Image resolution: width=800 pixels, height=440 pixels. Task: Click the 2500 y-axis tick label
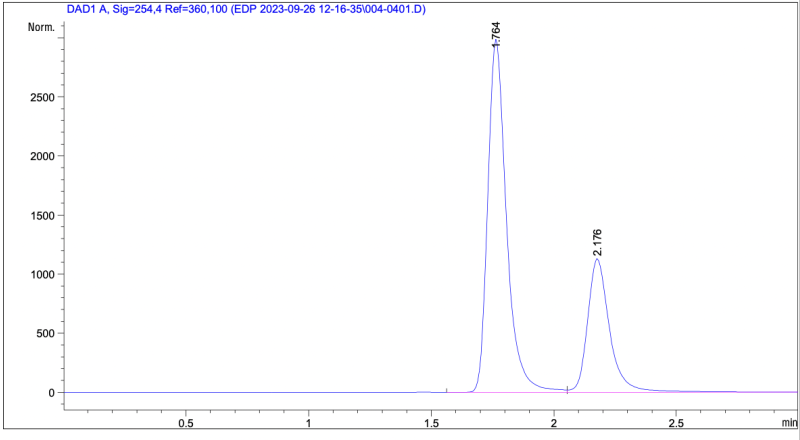[x=43, y=97]
